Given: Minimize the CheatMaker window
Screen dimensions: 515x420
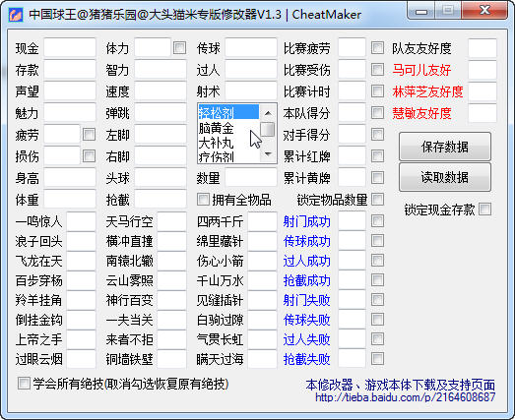Looking at the screenshot, I should [x=421, y=11].
